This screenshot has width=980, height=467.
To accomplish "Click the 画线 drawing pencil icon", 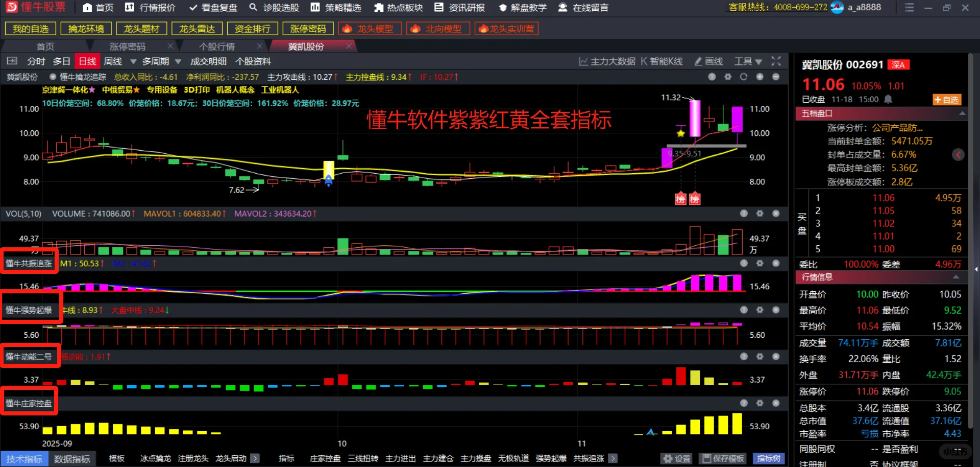I will (698, 61).
